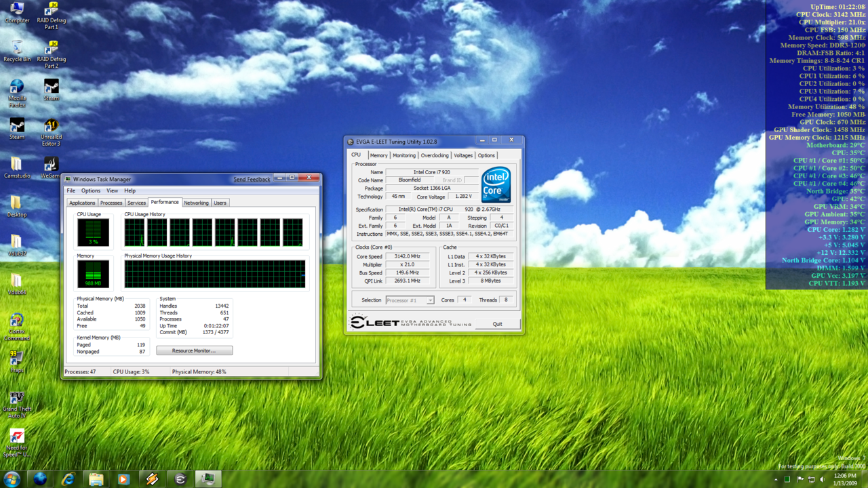Open the Vdub64 folder icon
Viewport: 868px width, 488px height.
click(17, 285)
